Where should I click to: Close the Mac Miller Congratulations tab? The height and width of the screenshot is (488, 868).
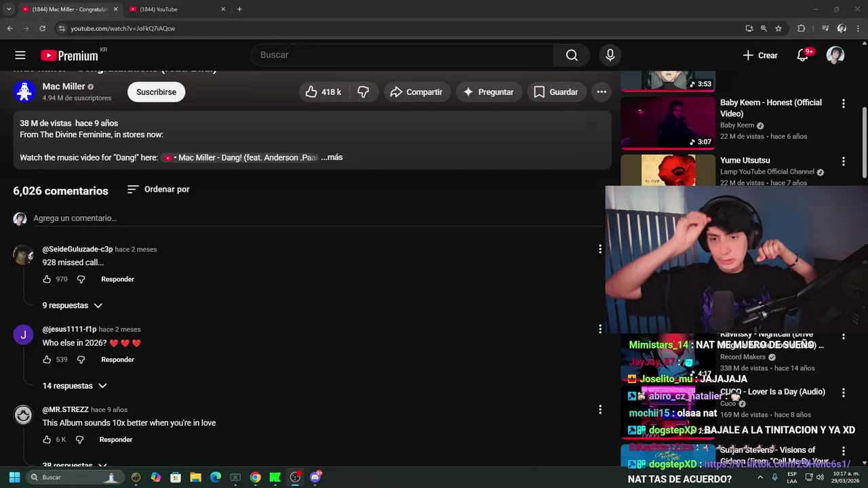coord(115,9)
